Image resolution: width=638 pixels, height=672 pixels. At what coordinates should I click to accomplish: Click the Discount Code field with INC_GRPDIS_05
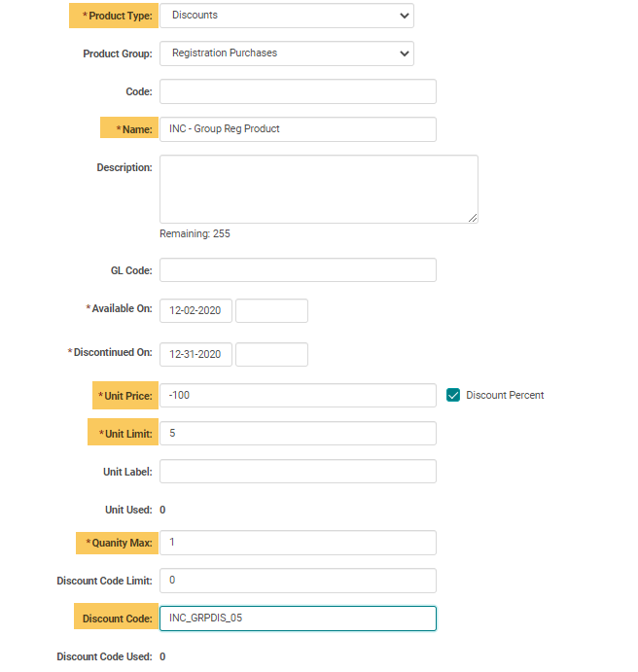coord(298,619)
